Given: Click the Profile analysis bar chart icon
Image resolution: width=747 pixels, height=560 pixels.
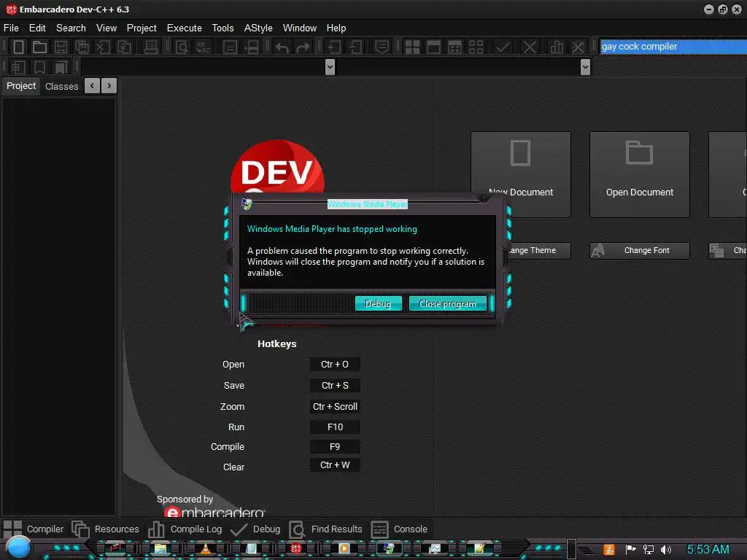Looking at the screenshot, I should tap(557, 47).
